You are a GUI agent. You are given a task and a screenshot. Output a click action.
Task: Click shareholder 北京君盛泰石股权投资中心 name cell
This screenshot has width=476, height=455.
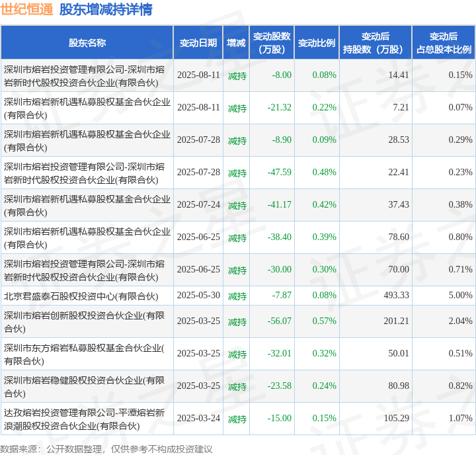[x=81, y=296]
